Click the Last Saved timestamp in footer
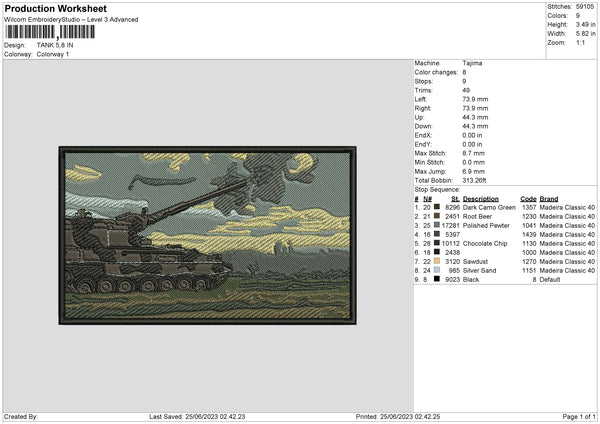The image size is (600, 424). (213, 416)
